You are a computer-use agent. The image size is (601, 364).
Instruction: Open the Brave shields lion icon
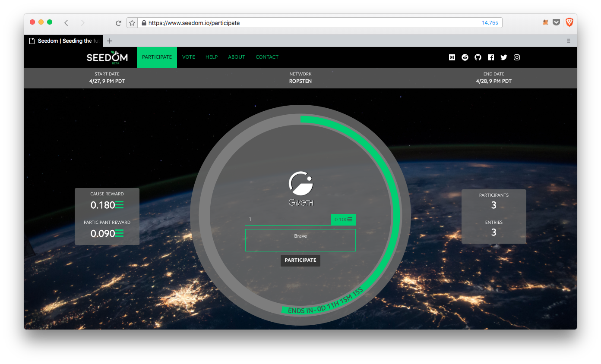click(569, 22)
